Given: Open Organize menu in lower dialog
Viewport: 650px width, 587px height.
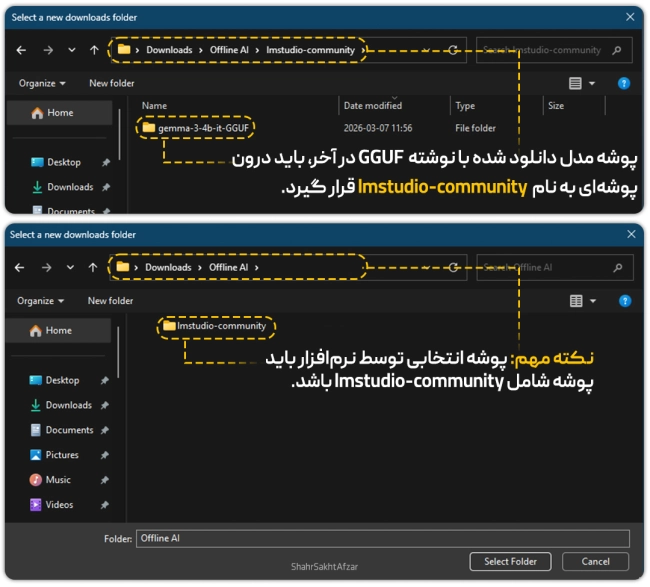Looking at the screenshot, I should pos(40,301).
